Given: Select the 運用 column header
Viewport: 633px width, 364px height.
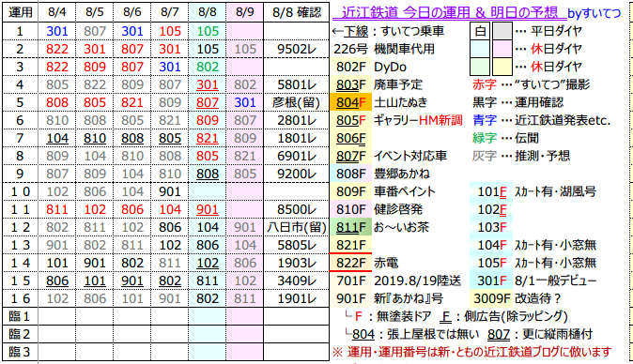Looking at the screenshot, I should [x=20, y=12].
